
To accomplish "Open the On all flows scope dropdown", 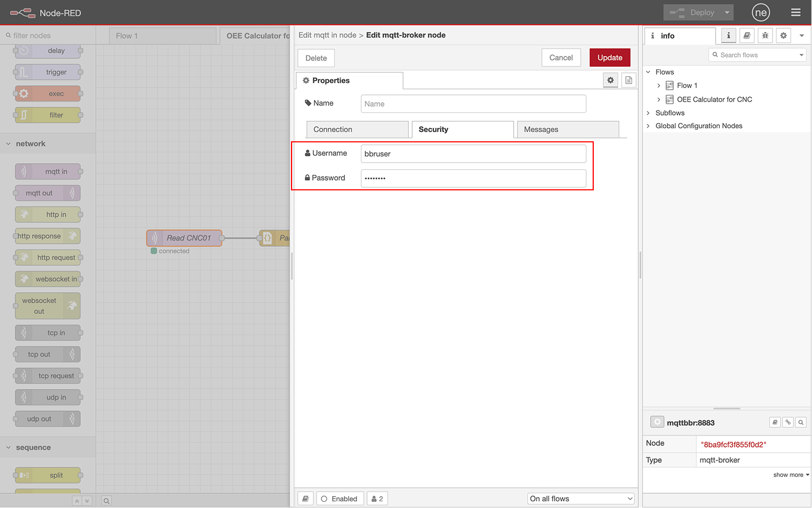I will point(581,498).
